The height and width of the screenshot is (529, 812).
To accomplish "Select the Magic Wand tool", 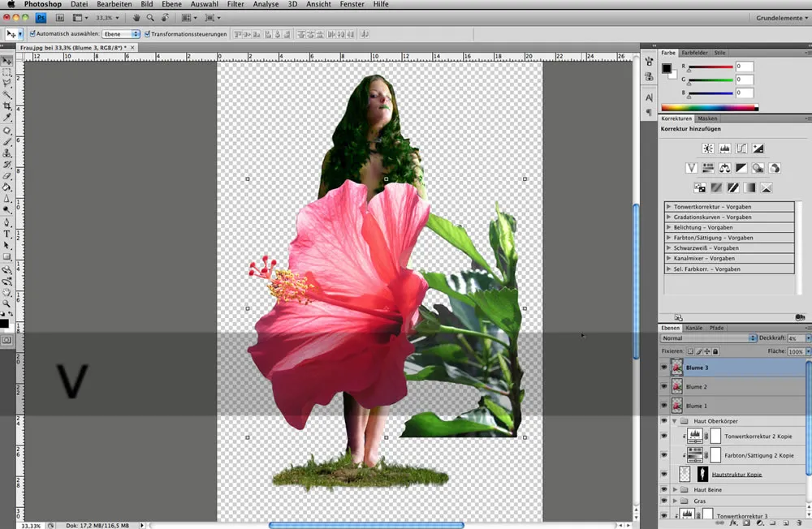I will [7, 95].
